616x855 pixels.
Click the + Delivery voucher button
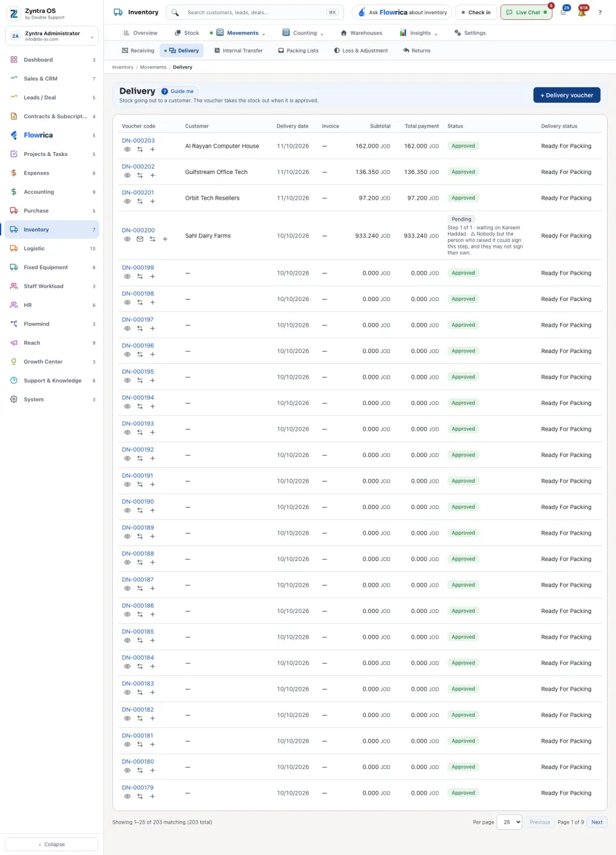click(x=567, y=95)
